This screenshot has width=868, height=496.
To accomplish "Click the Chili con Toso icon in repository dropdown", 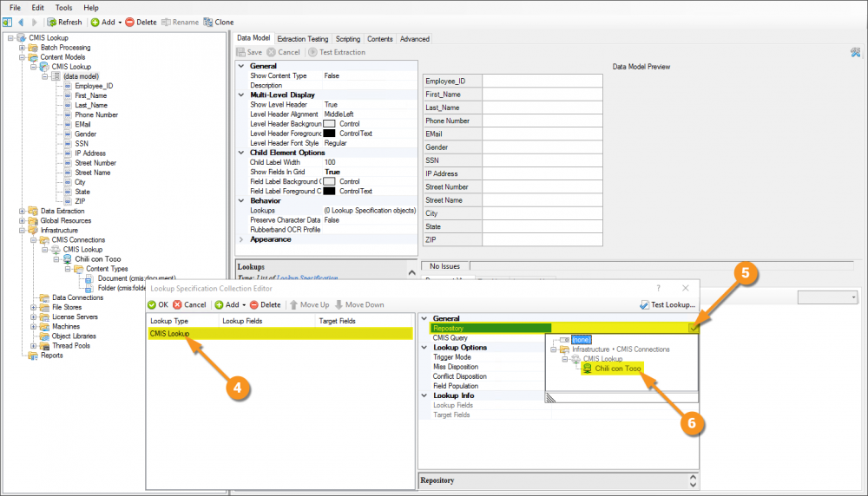I will click(588, 369).
